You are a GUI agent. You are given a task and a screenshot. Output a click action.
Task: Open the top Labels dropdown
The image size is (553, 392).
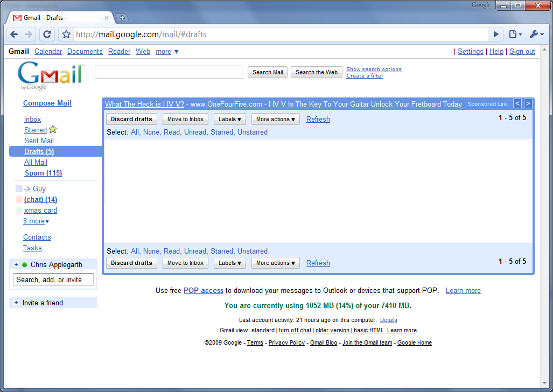[229, 119]
